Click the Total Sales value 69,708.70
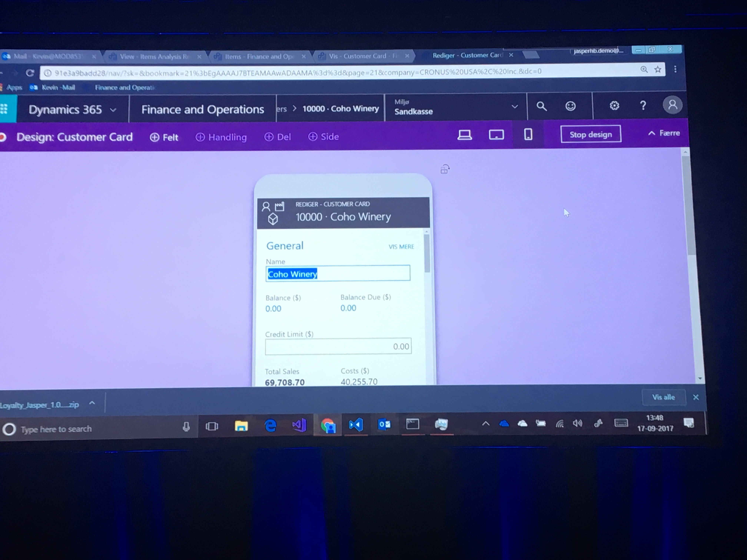 pyautogui.click(x=285, y=382)
